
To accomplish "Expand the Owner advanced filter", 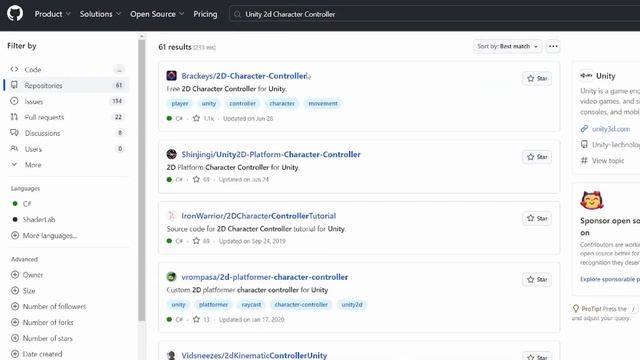I will click(x=27, y=275).
